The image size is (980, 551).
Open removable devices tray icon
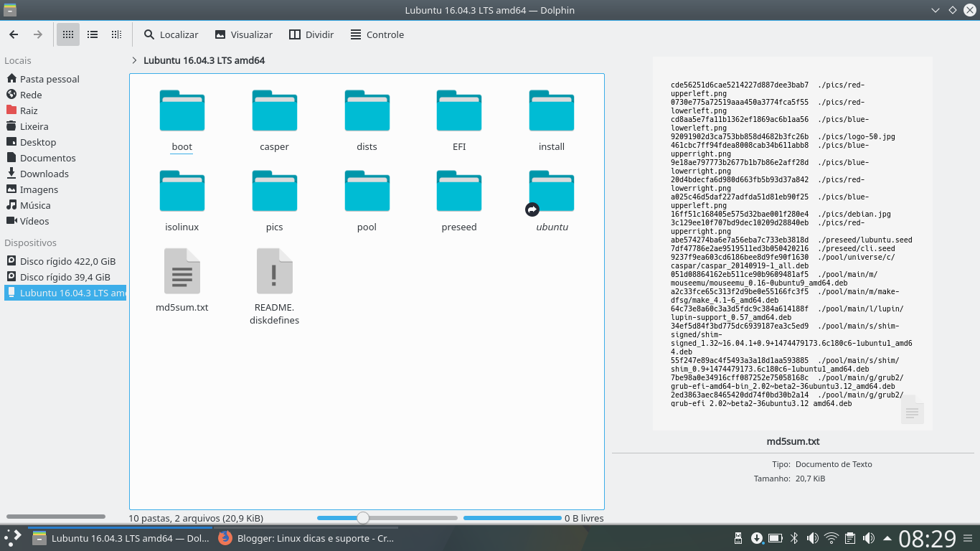coord(738,538)
